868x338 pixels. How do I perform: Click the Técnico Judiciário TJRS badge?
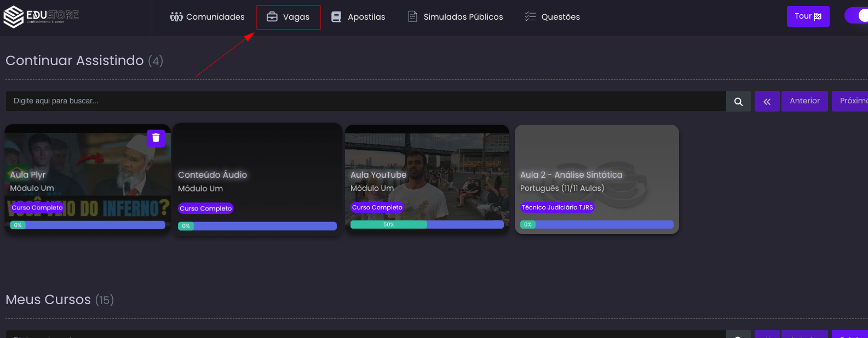[557, 207]
